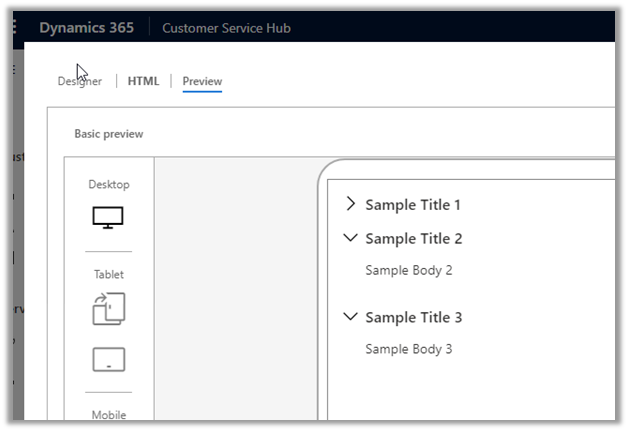
Task: Click the Sample Body 2 text
Action: coord(409,270)
